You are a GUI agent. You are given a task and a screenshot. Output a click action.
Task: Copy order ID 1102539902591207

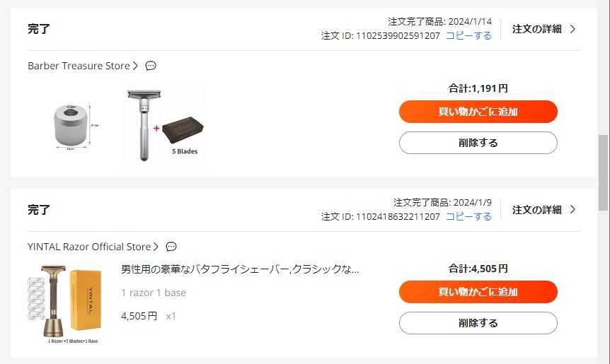[x=468, y=35]
